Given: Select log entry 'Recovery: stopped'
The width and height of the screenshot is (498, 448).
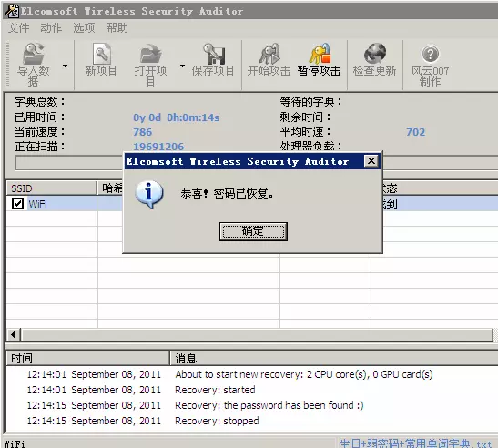Looking at the screenshot, I should coord(217,421).
